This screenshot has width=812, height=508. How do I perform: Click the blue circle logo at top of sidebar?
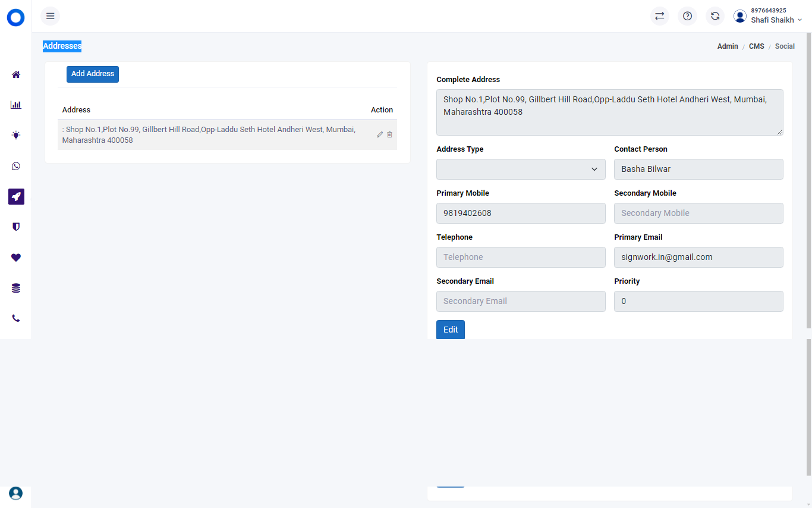16,18
